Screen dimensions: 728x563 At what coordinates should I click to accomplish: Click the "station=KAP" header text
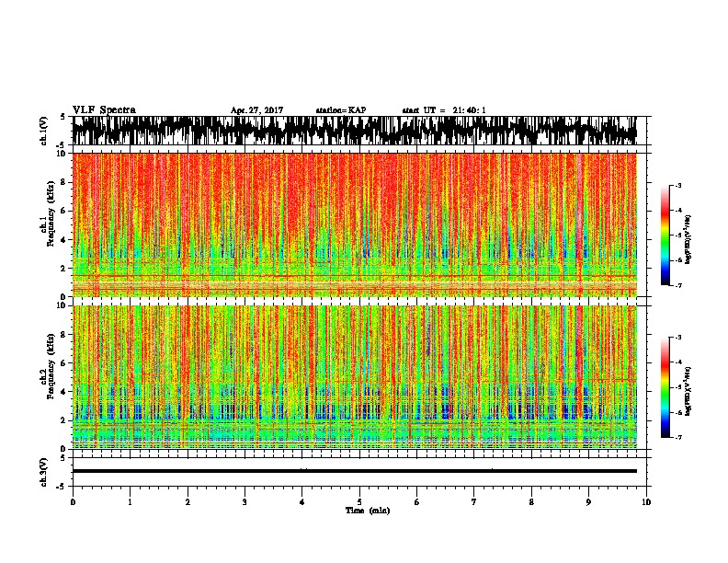click(x=341, y=110)
